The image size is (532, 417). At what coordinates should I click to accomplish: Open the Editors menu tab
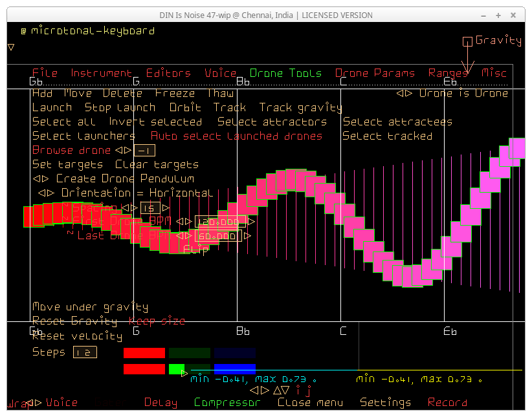click(168, 73)
